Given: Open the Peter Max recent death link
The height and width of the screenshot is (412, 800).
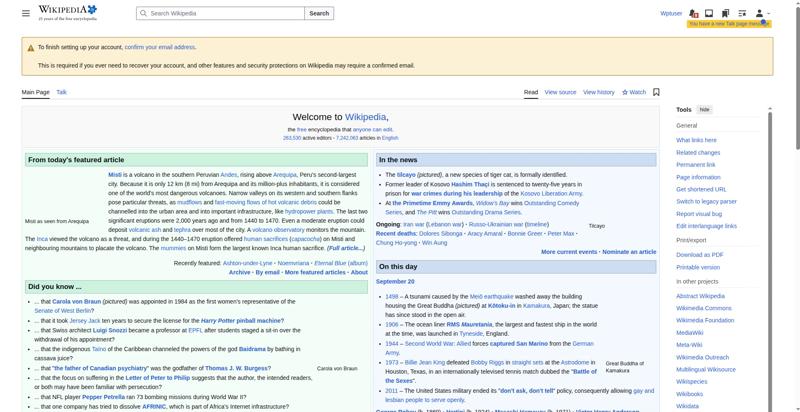Looking at the screenshot, I should (x=561, y=234).
